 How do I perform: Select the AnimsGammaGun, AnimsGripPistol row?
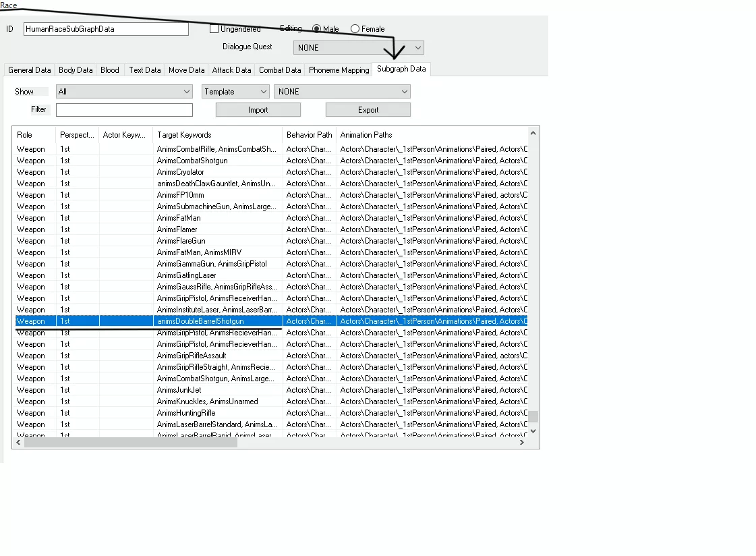[x=272, y=265]
